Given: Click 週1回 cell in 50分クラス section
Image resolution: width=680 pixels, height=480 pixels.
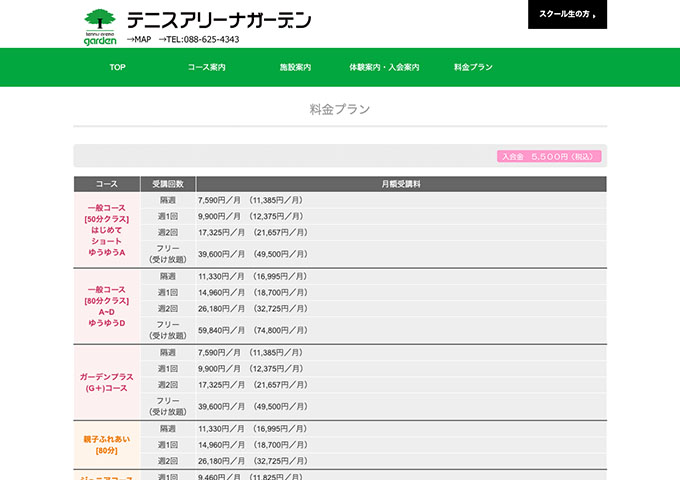Looking at the screenshot, I should [168, 216].
